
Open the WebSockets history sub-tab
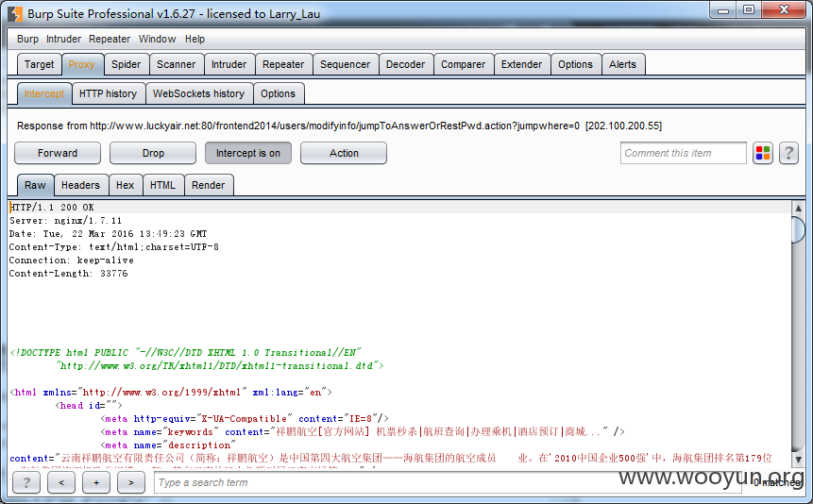(198, 93)
